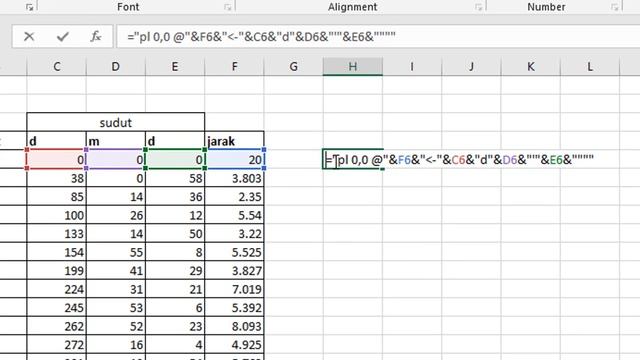Select cell with jarak value 7.019

coord(234,289)
